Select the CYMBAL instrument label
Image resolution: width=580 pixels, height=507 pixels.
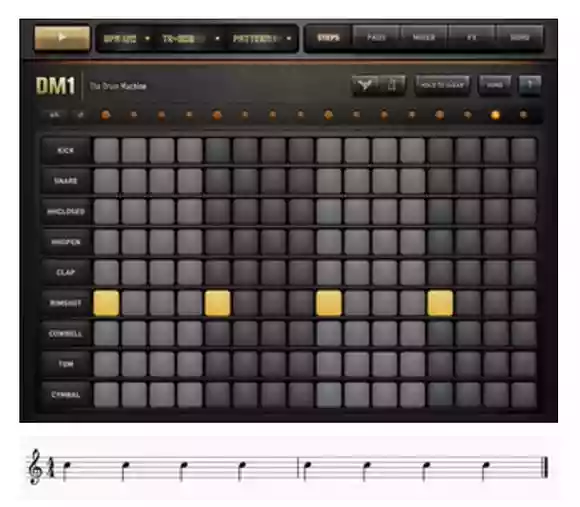pyautogui.click(x=66, y=395)
